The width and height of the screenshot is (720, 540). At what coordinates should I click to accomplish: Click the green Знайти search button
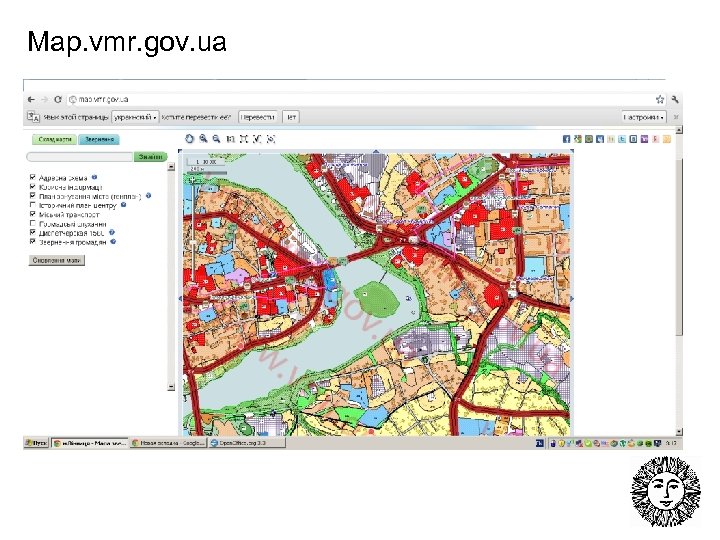coord(150,157)
